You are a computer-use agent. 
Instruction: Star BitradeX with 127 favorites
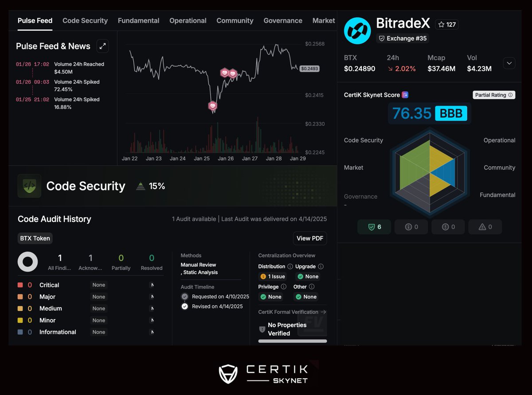pos(447,25)
